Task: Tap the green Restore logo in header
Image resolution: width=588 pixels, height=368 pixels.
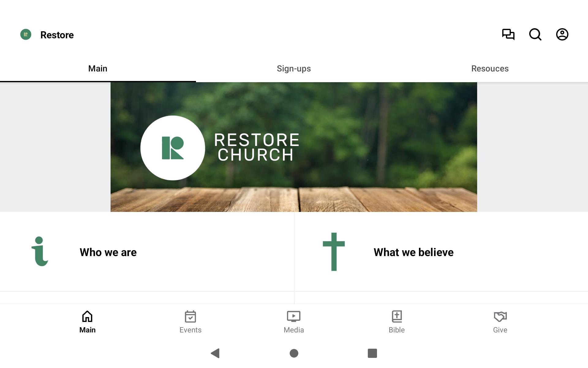Action: pyautogui.click(x=26, y=34)
